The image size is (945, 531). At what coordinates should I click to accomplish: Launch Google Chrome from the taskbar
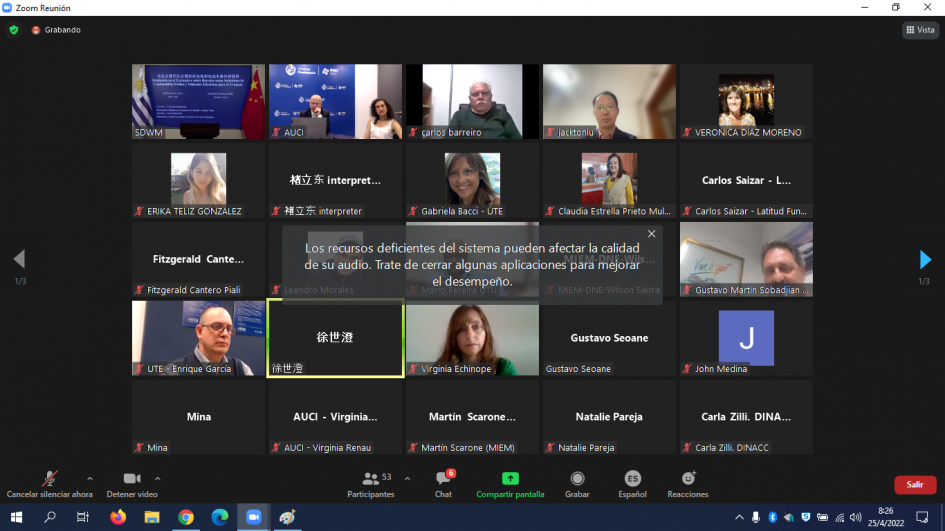click(x=186, y=517)
